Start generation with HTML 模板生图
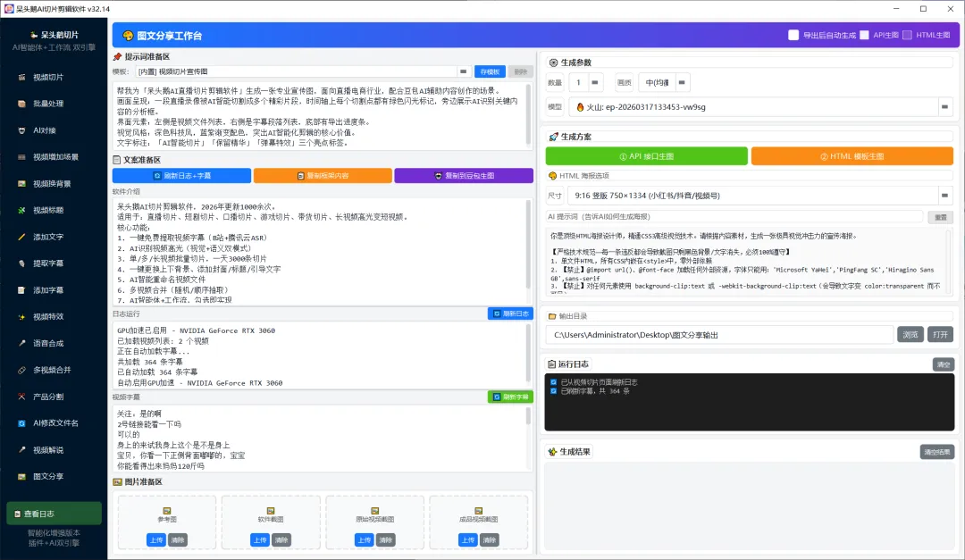Viewport: 965px width, 560px height. click(x=852, y=156)
